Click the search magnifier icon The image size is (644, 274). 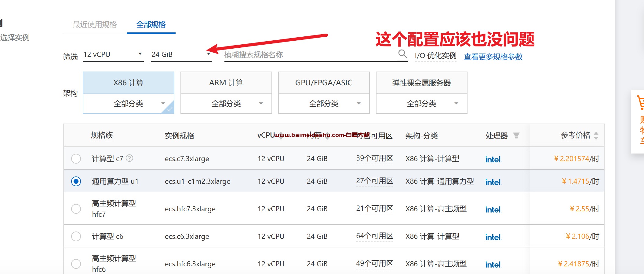pos(402,54)
